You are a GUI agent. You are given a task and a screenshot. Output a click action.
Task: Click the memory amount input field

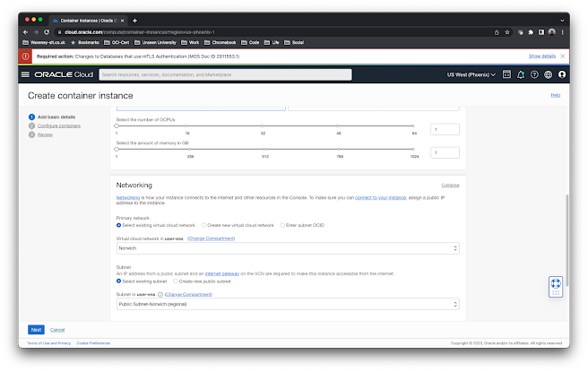click(445, 152)
